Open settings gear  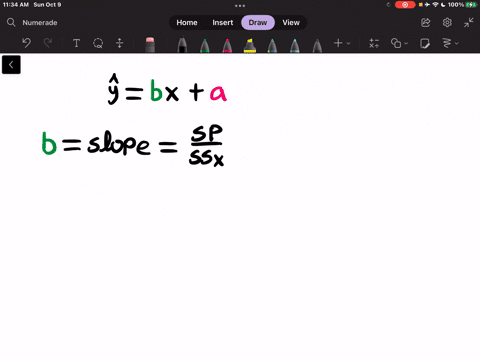point(447,23)
